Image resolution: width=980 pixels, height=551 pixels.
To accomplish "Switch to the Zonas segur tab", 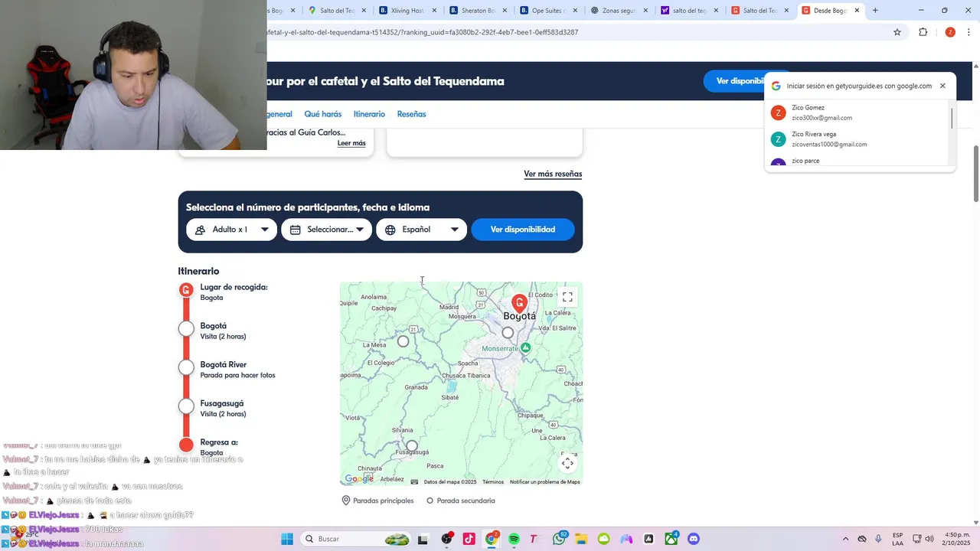I will coord(619,11).
